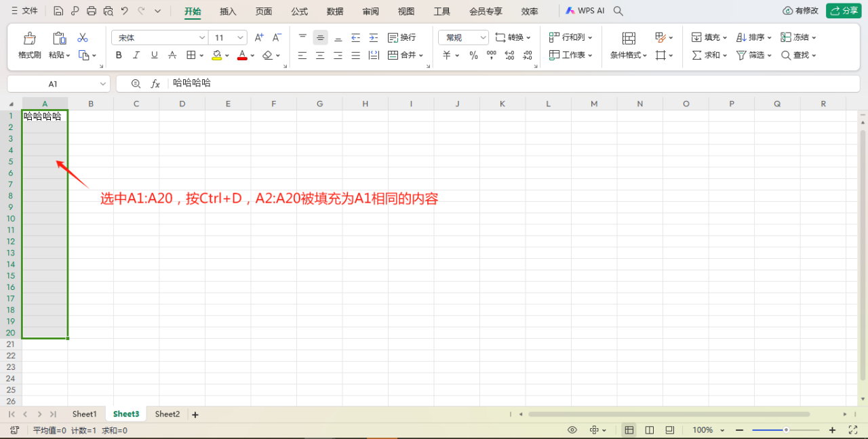Align cell text to the left

coord(302,55)
